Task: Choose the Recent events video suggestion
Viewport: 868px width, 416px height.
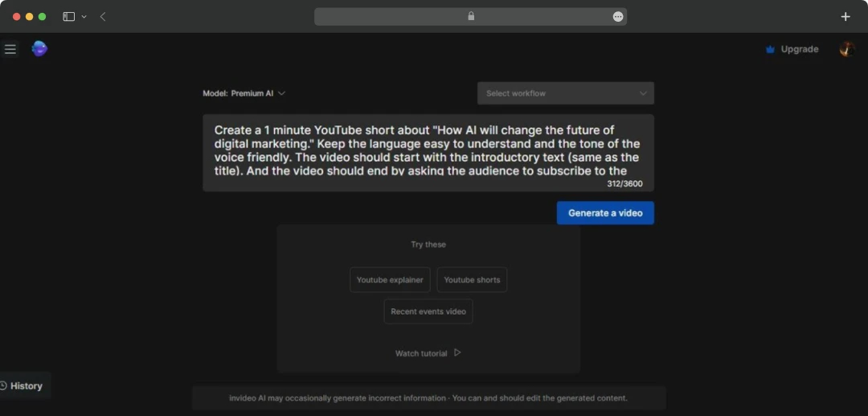Action: (x=428, y=311)
